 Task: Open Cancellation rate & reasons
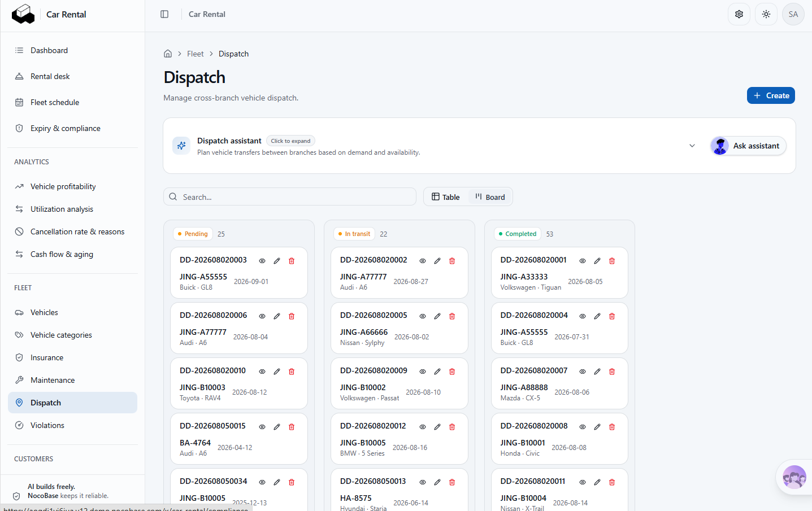click(x=73, y=232)
